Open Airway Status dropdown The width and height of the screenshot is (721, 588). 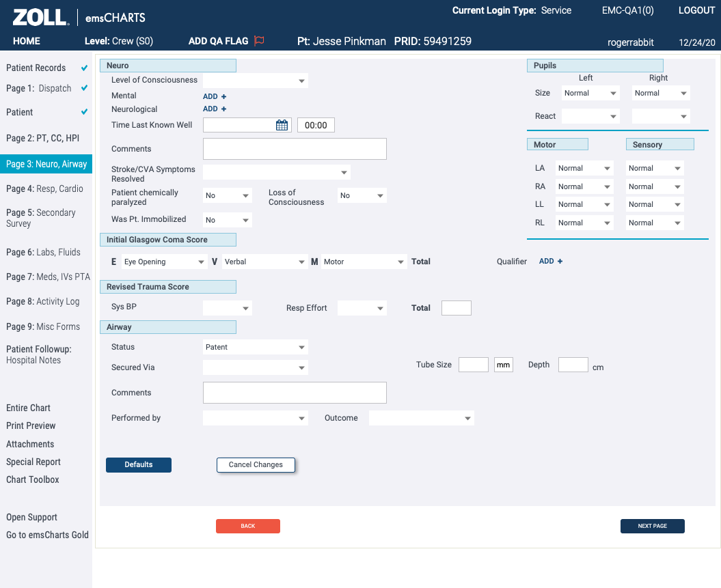[x=255, y=347]
